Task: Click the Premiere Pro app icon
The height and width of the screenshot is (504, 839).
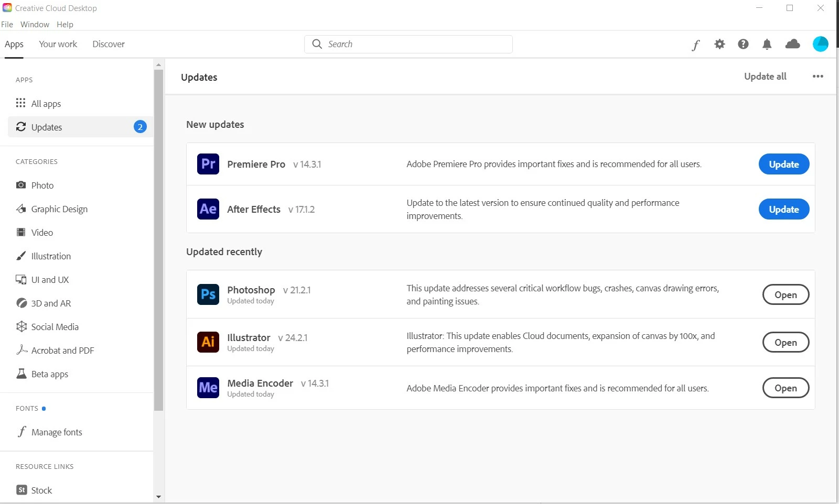Action: point(208,164)
